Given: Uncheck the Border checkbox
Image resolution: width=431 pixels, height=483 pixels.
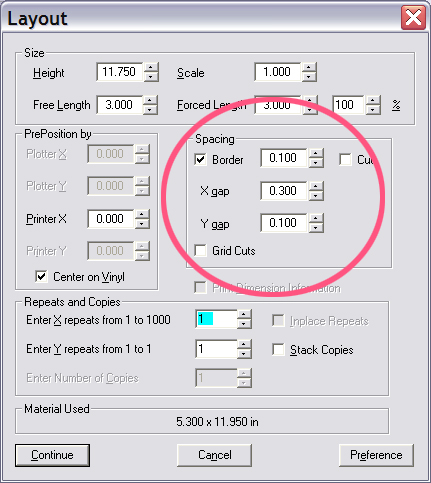Looking at the screenshot, I should click(200, 159).
